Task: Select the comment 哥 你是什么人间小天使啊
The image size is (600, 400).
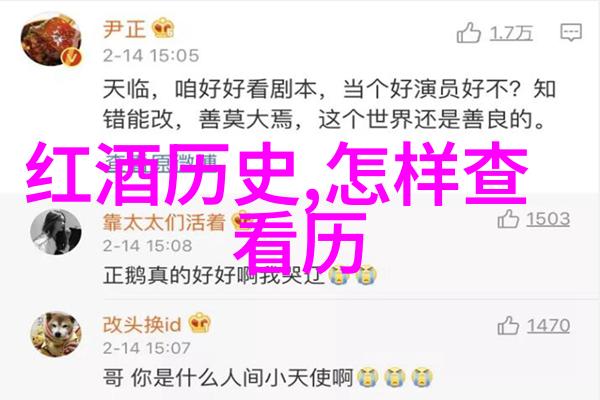Action: pos(228,377)
